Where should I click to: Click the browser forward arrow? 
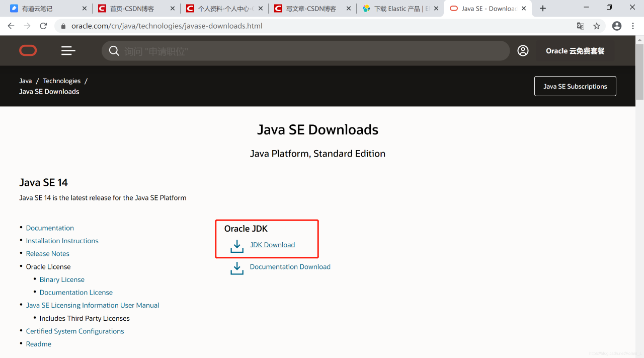(x=27, y=26)
